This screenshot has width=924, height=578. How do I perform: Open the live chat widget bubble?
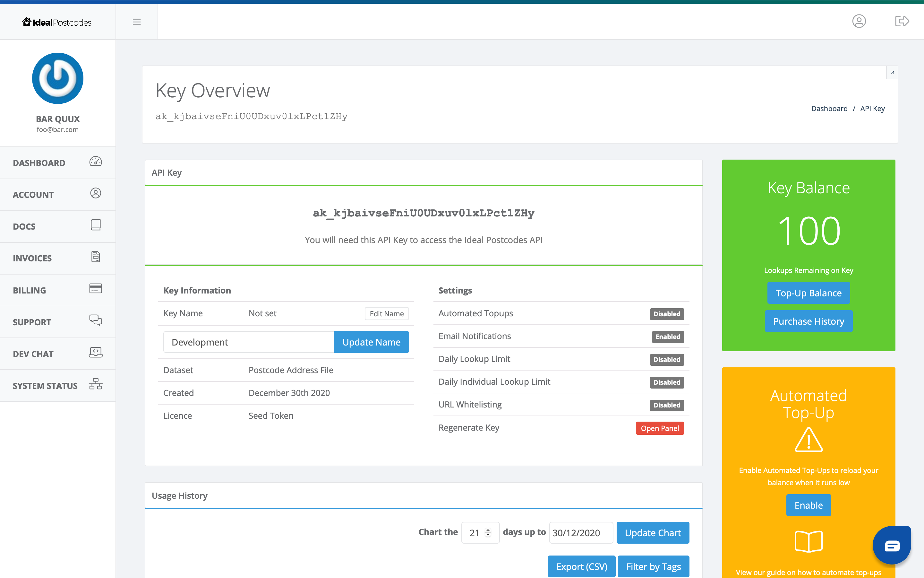coord(892,545)
